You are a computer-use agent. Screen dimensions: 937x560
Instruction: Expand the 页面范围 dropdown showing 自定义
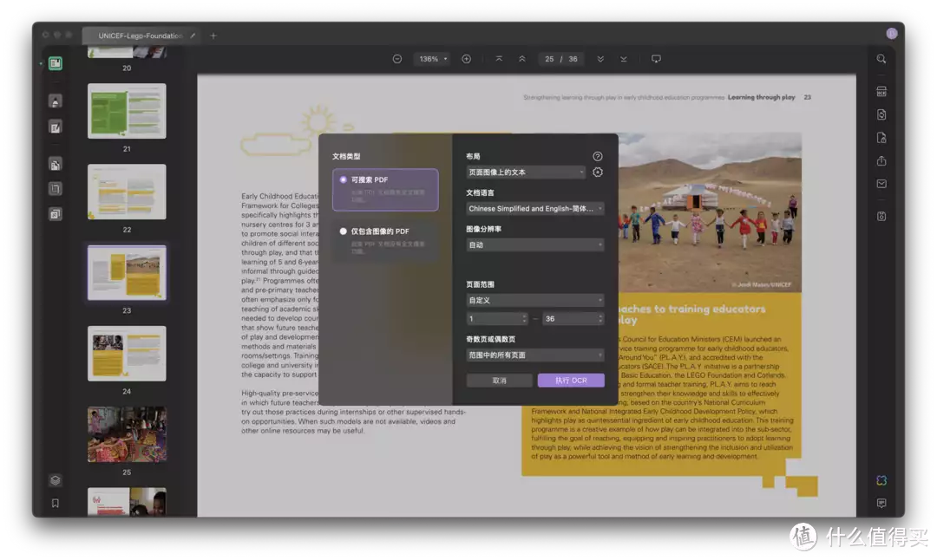(534, 300)
